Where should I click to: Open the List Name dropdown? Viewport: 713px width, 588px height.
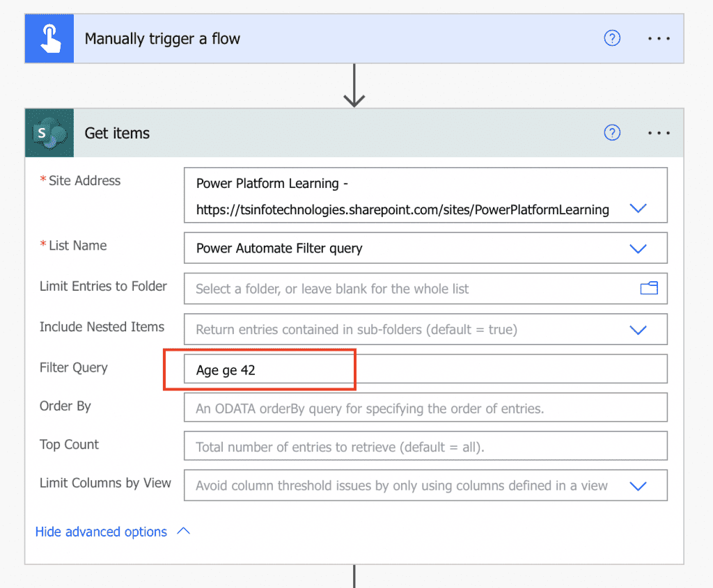click(x=638, y=248)
